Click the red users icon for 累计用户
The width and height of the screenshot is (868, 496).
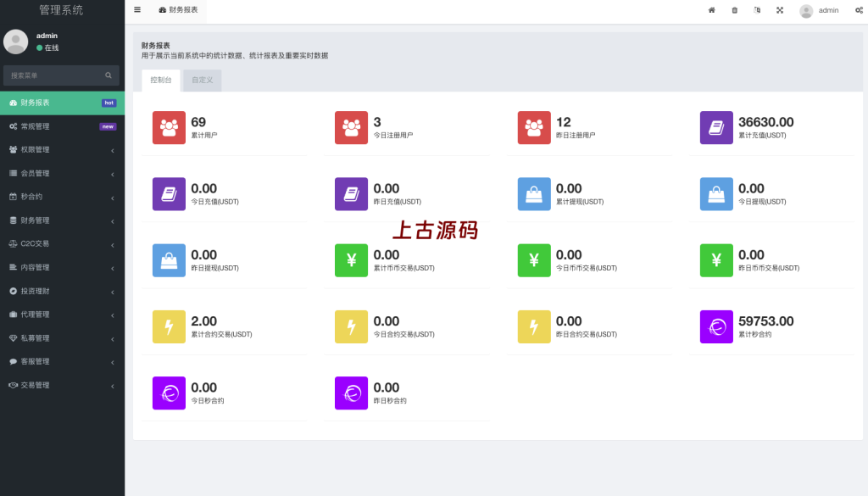click(169, 127)
